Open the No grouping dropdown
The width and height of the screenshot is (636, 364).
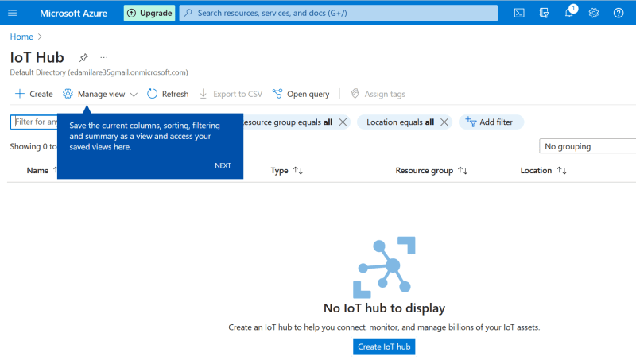tap(588, 146)
